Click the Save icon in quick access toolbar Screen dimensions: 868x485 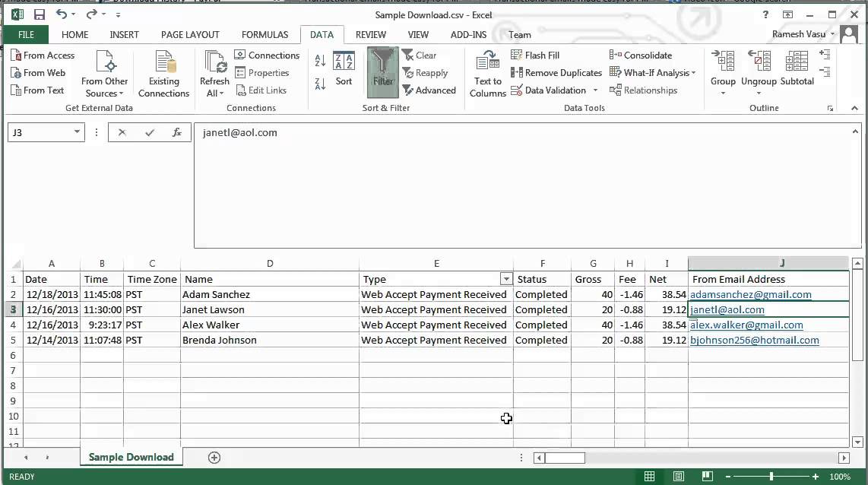tap(40, 15)
